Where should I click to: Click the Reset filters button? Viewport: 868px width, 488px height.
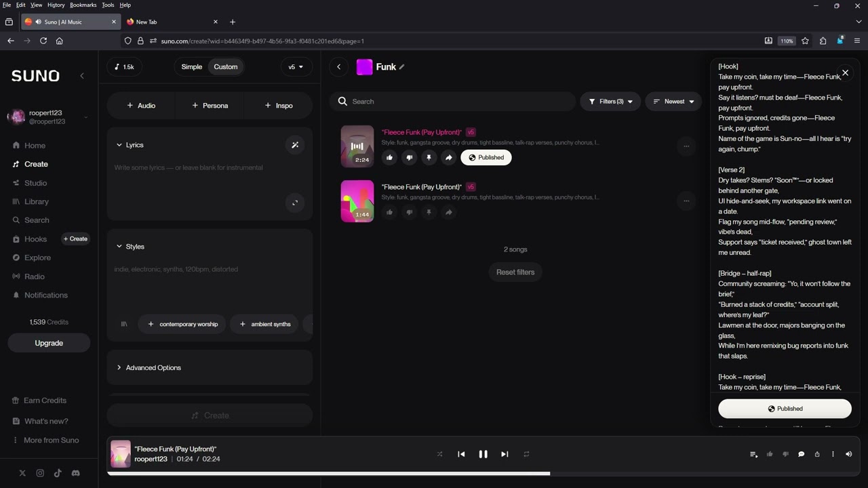515,272
